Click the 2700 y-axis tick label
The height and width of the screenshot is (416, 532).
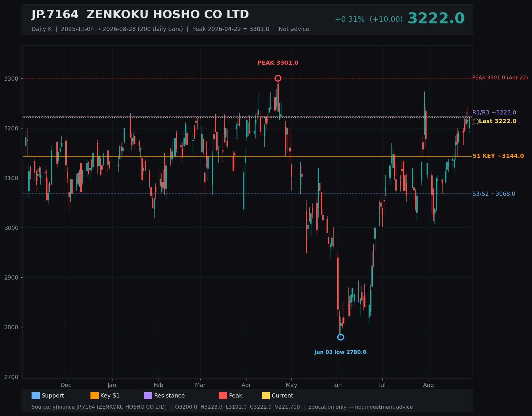click(11, 377)
